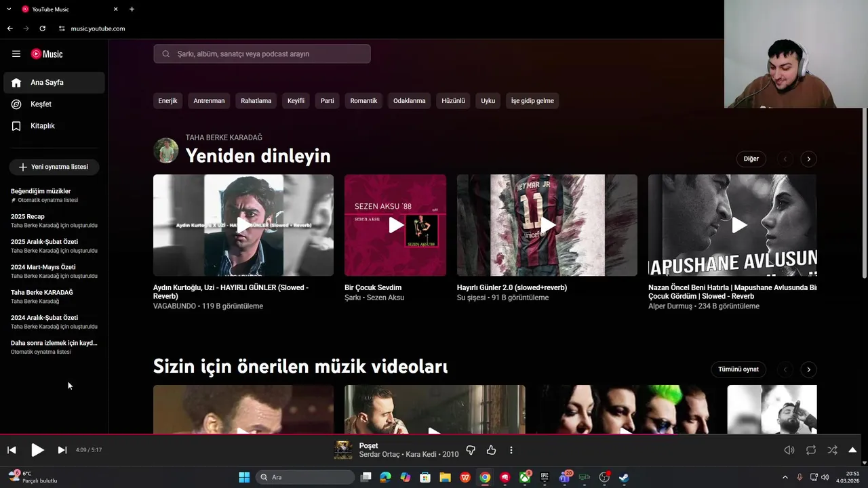Open File Explorer from the taskbar

tap(445, 477)
